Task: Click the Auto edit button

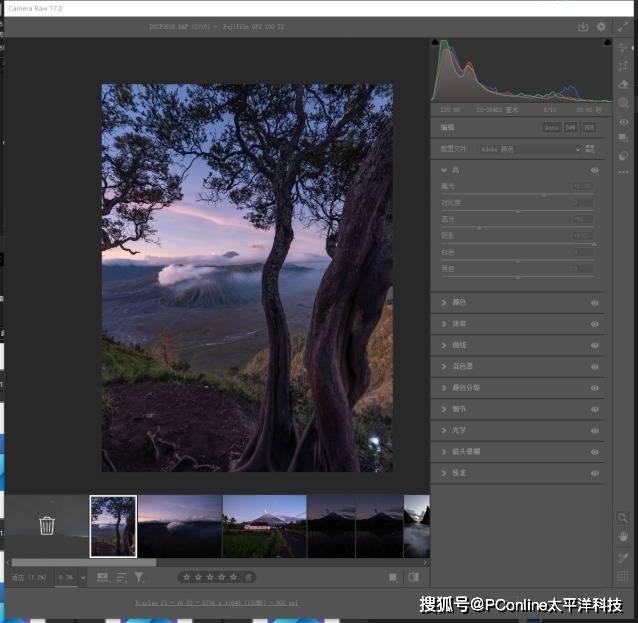Action: (x=551, y=127)
